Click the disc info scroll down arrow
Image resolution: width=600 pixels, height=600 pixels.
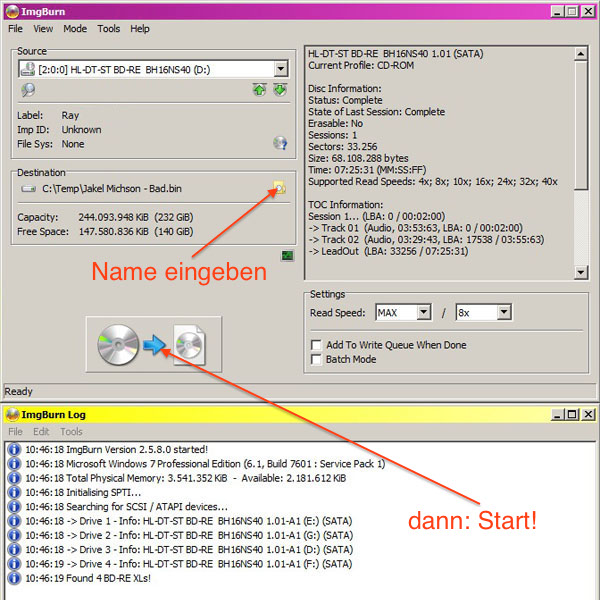580,272
